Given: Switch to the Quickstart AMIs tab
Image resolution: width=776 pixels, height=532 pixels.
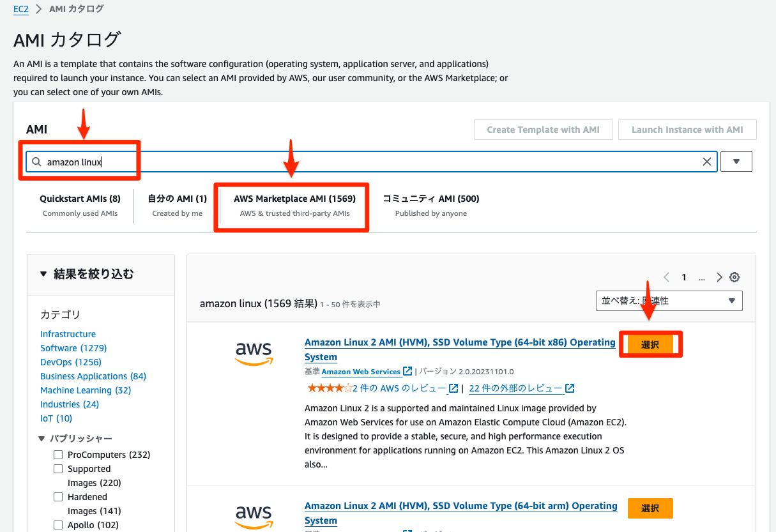Looking at the screenshot, I should click(80, 199).
